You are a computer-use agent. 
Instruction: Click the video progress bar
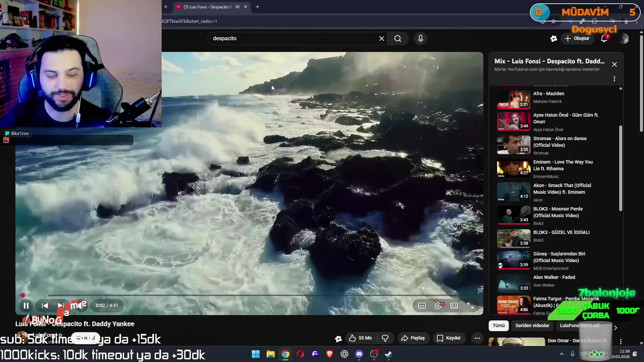249,295
